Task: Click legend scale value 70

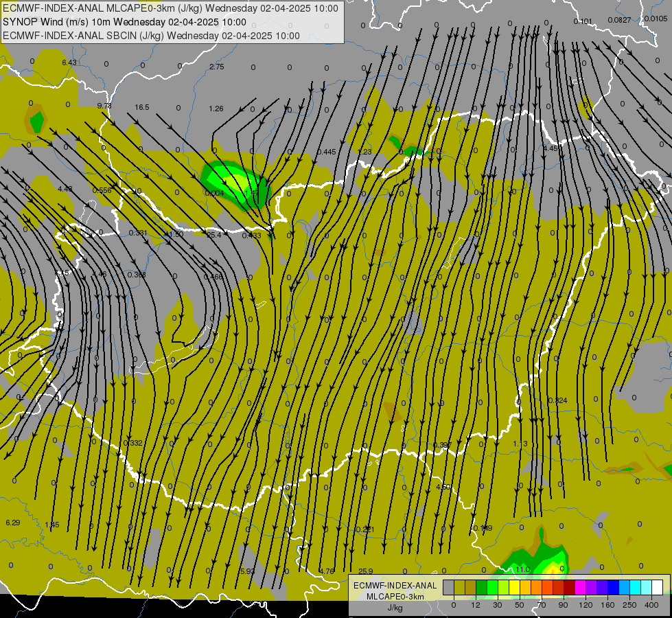Action: [x=542, y=605]
